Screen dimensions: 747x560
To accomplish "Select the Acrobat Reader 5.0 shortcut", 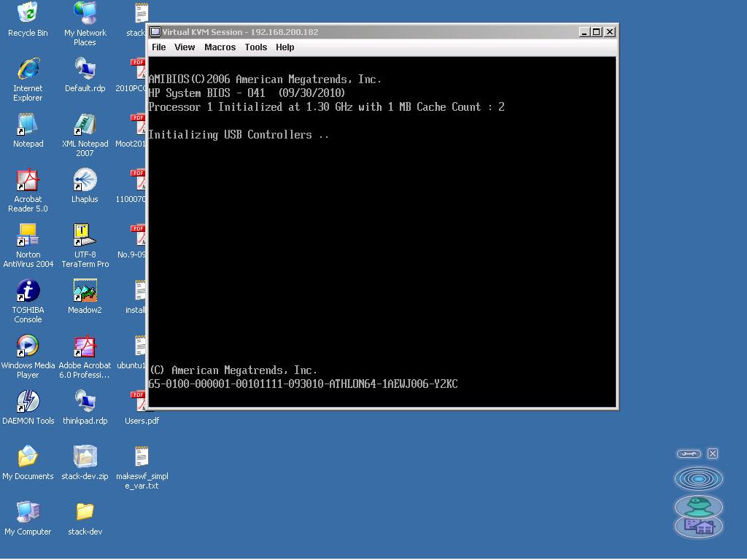I will [28, 180].
